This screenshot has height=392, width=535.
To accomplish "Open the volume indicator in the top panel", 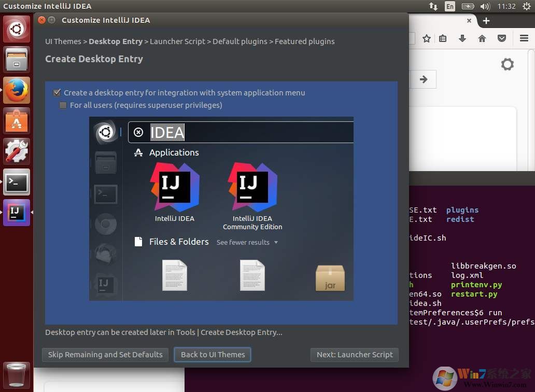I will click(x=485, y=6).
